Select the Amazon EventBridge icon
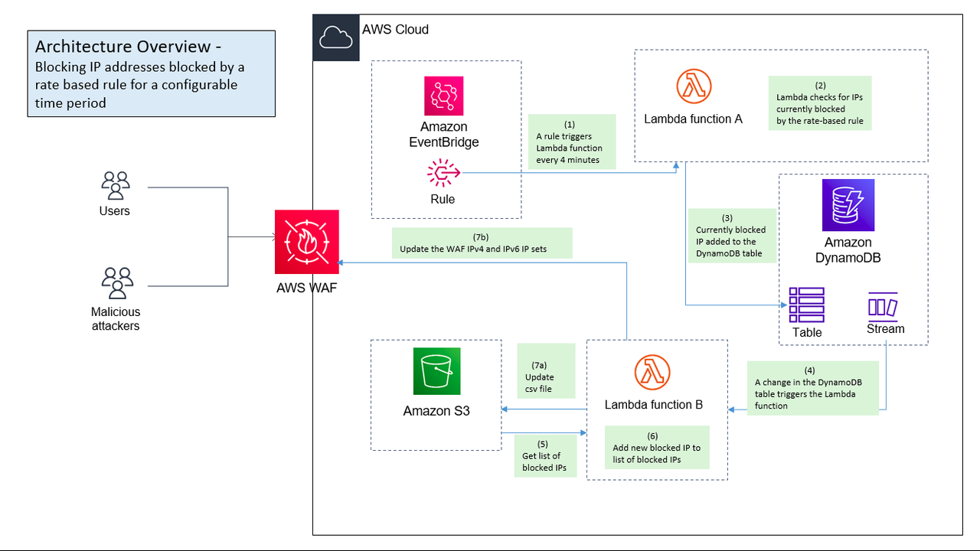The image size is (980, 551). coord(444,96)
